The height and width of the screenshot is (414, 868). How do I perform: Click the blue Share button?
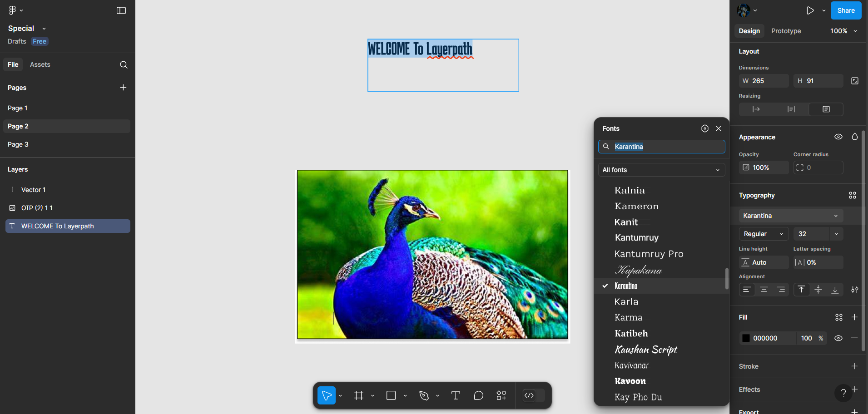pyautogui.click(x=846, y=10)
